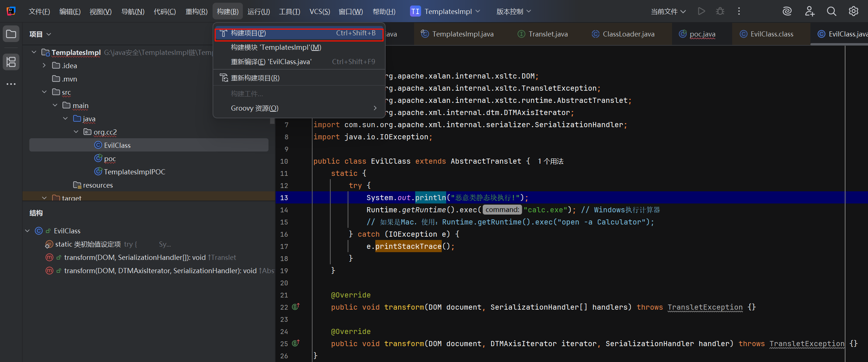Image resolution: width=868 pixels, height=362 pixels.
Task: Open the vertical three-dots more actions menu
Action: pyautogui.click(x=739, y=11)
